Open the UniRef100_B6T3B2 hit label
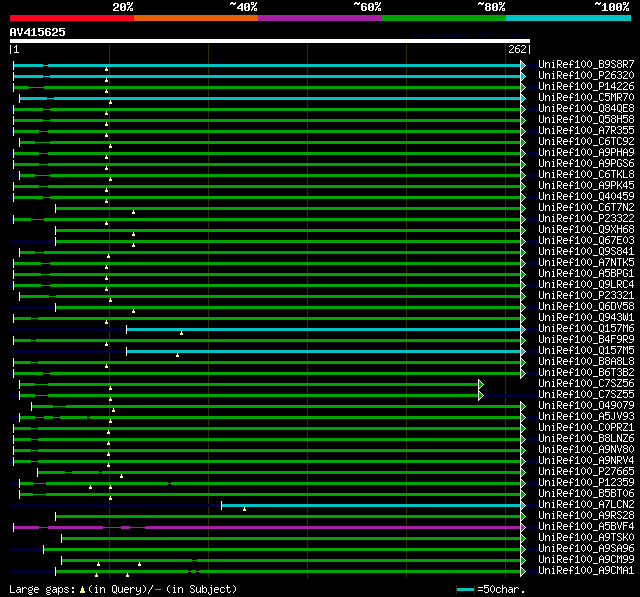 point(586,373)
